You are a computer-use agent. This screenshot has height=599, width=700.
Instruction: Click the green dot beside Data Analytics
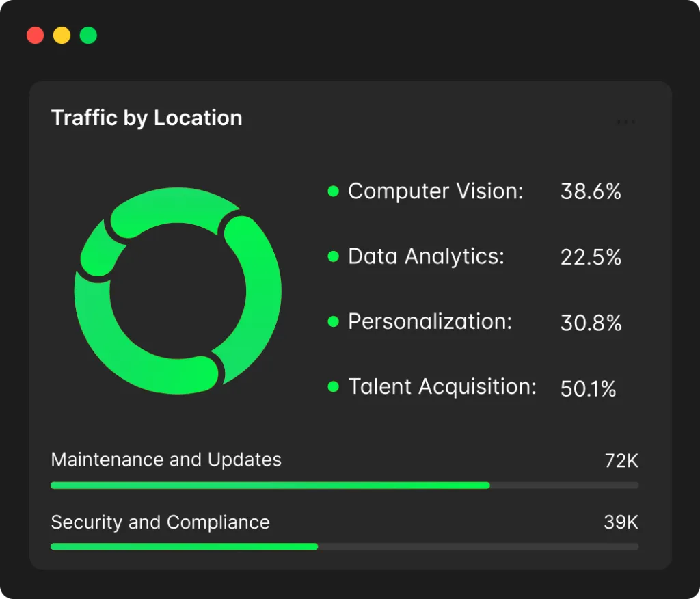[334, 256]
